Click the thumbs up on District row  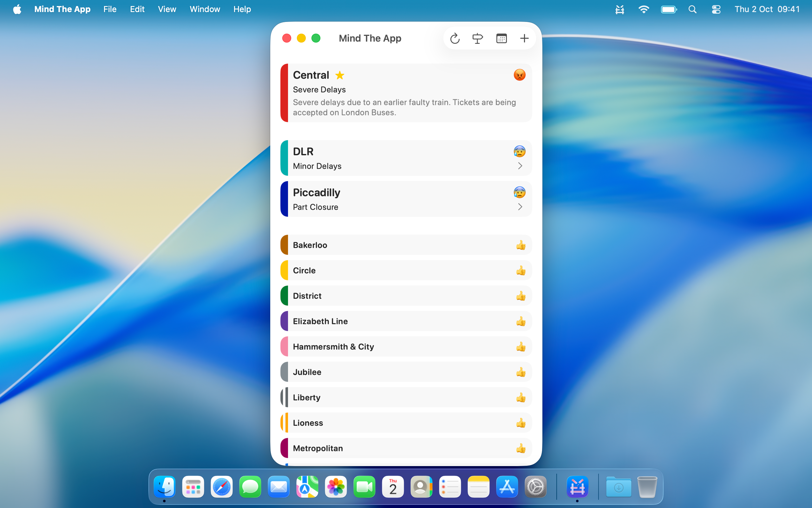(521, 296)
